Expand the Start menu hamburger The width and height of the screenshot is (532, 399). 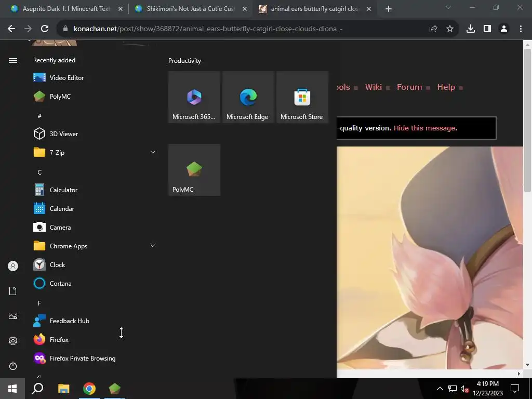coord(13,60)
